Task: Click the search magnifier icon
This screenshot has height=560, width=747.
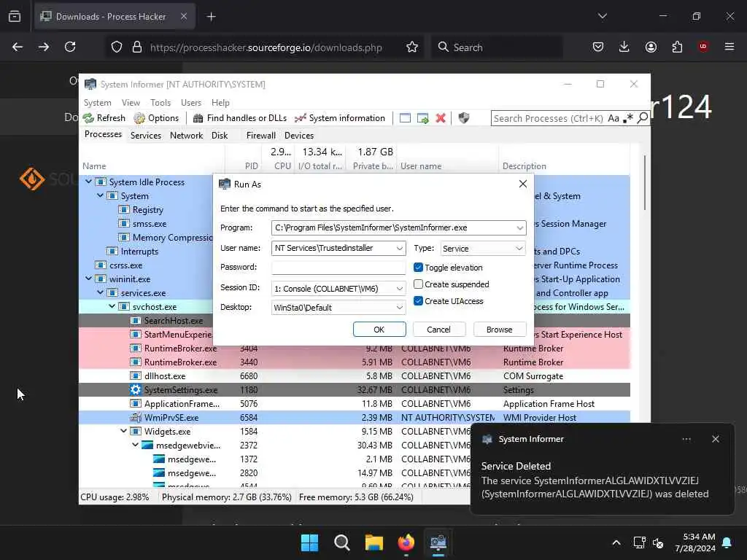Action: tap(643, 117)
